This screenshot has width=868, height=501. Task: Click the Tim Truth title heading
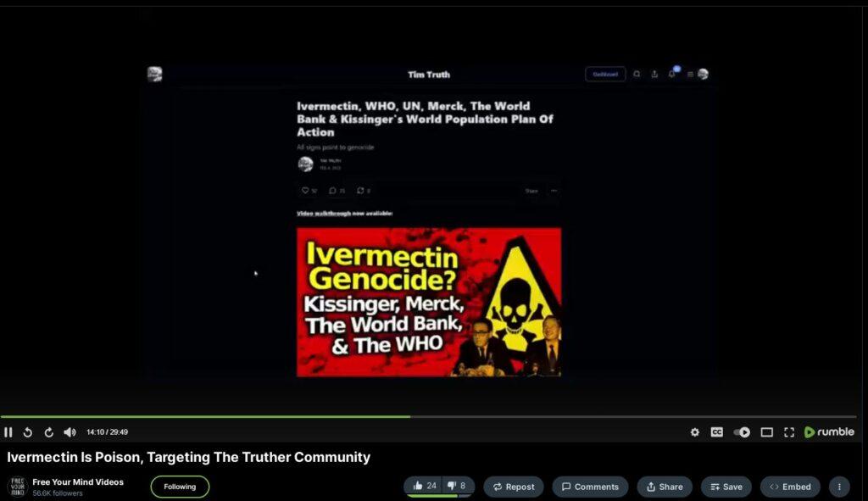[x=429, y=75]
